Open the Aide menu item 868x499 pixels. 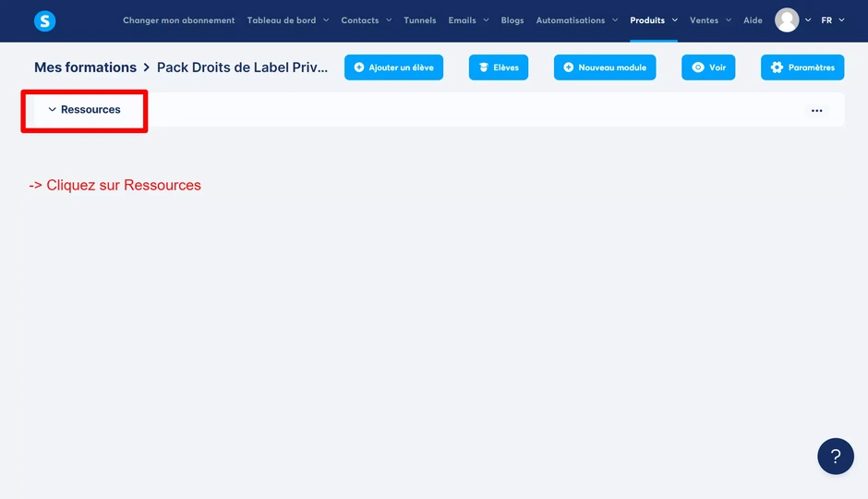753,20
